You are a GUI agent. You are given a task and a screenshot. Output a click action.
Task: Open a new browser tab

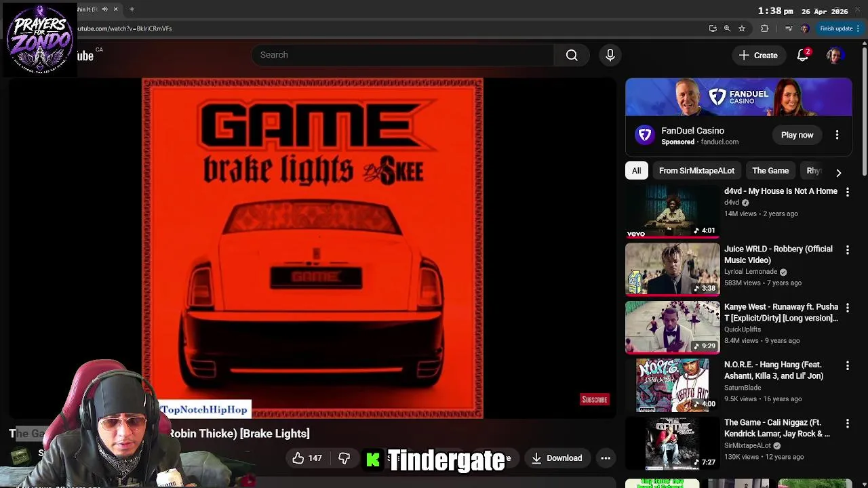(x=132, y=9)
